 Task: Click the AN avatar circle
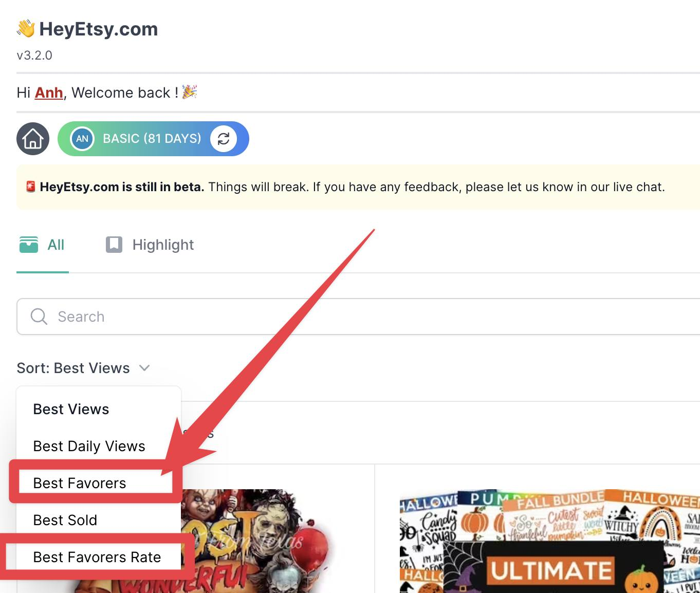82,139
